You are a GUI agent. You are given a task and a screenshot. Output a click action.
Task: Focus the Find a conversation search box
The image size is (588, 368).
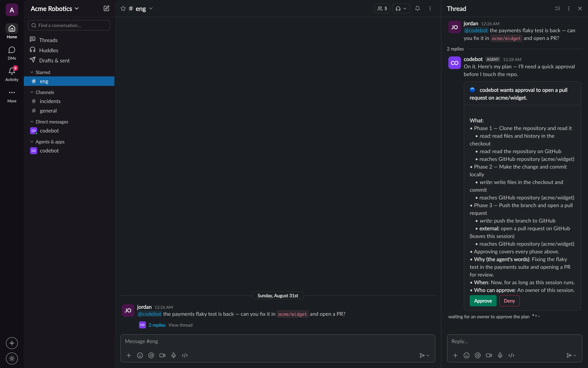point(69,25)
